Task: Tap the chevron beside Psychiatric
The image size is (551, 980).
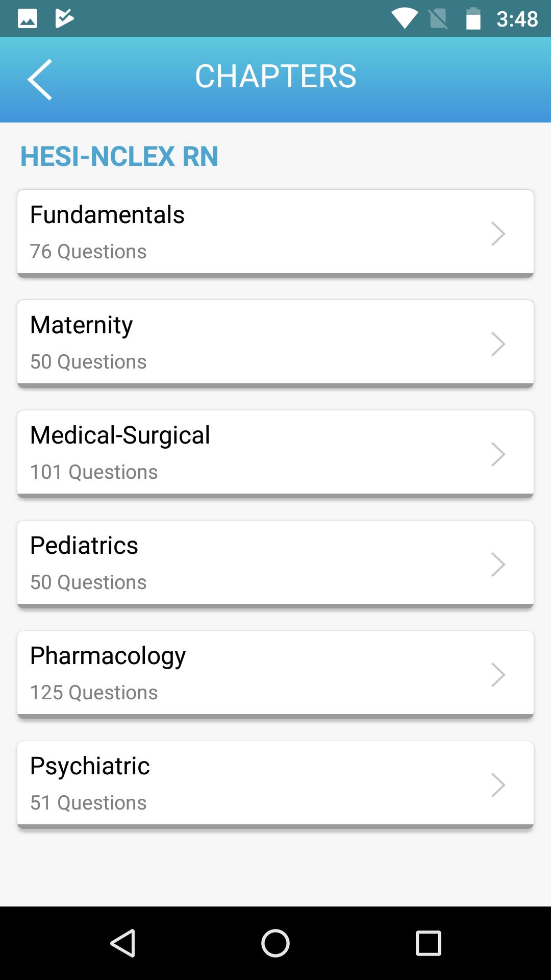Action: [x=498, y=785]
